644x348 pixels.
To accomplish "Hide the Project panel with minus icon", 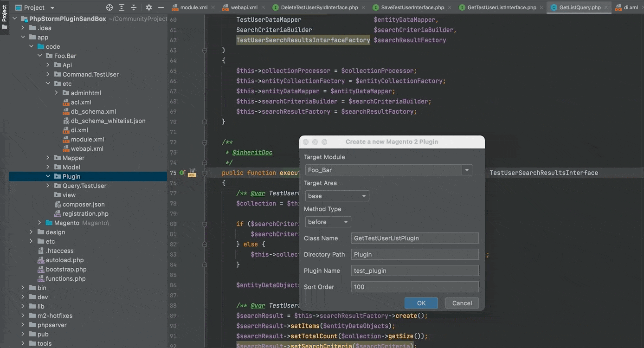I will (x=161, y=7).
